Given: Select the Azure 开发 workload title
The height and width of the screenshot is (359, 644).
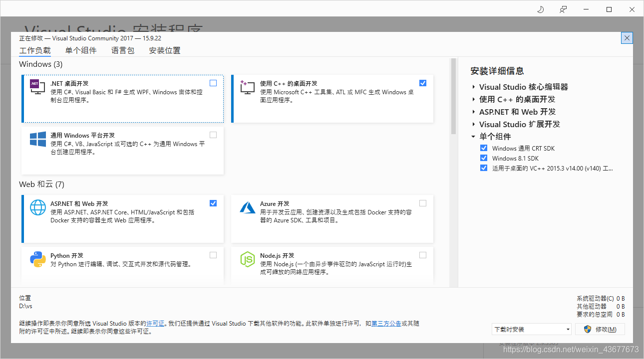Looking at the screenshot, I should tap(275, 204).
